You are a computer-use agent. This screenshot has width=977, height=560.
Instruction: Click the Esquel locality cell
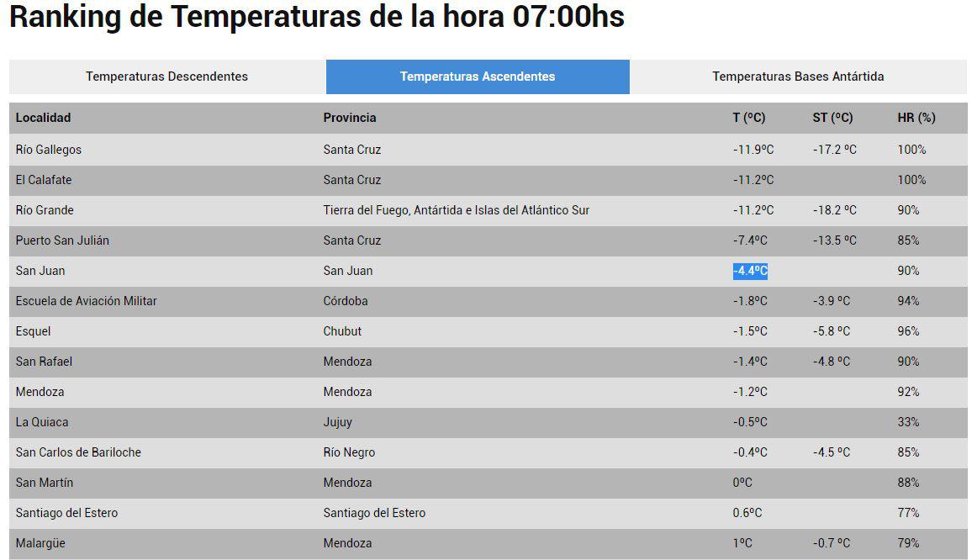coord(33,331)
